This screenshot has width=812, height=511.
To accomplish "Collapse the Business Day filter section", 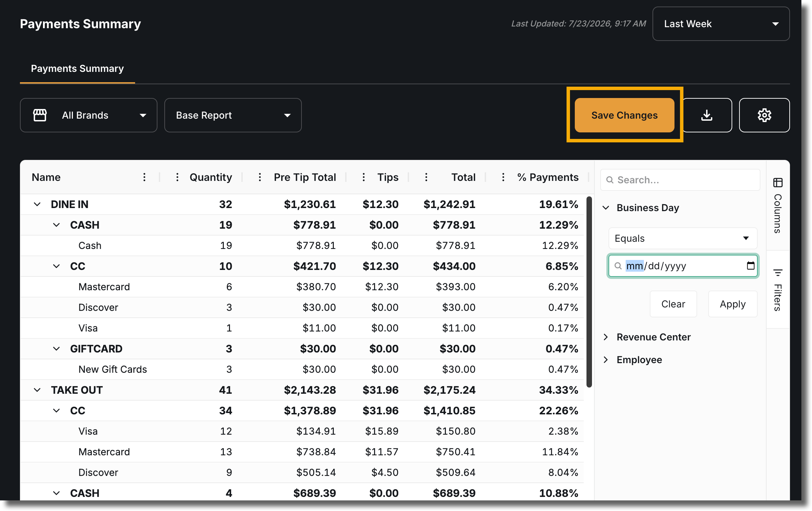I will [x=606, y=208].
